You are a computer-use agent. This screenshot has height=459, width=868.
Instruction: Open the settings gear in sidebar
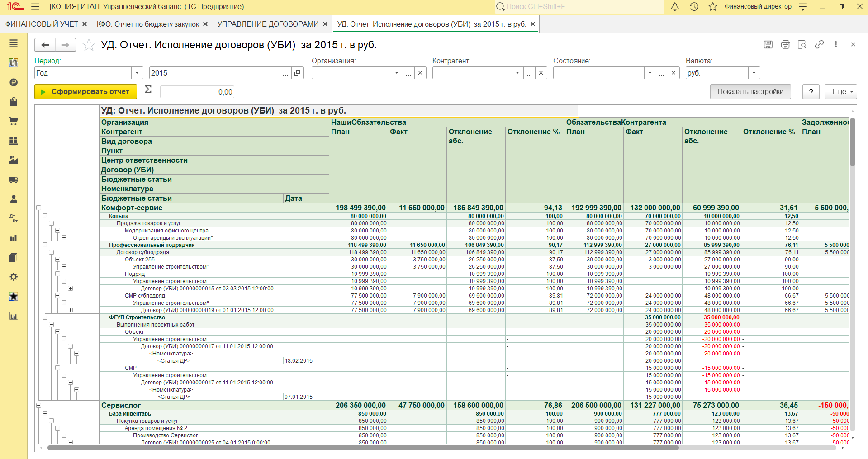click(x=14, y=277)
